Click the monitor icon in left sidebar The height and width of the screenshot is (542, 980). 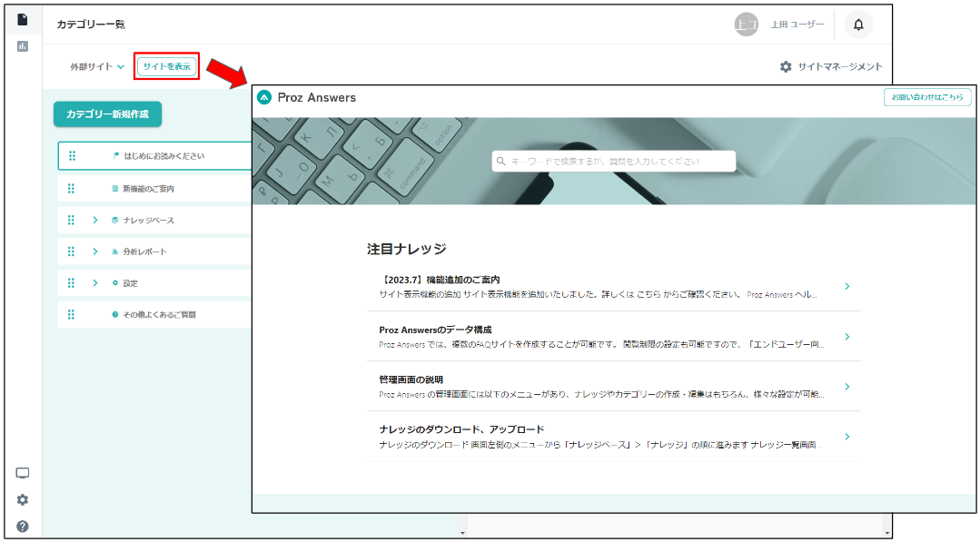pyautogui.click(x=23, y=473)
